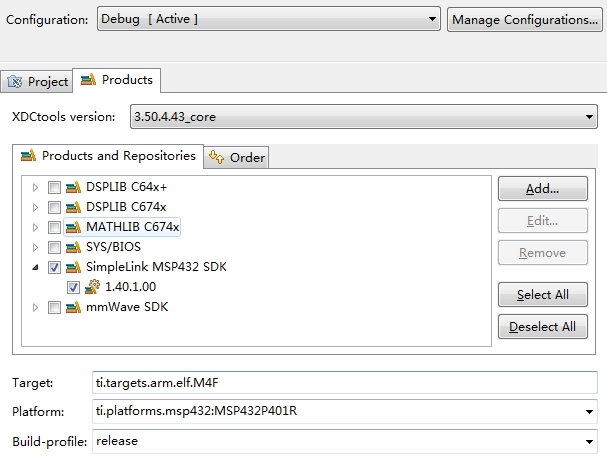The width and height of the screenshot is (607, 464).
Task: Collapse the SimpleLink MSP432 SDK node
Action: pyautogui.click(x=35, y=267)
